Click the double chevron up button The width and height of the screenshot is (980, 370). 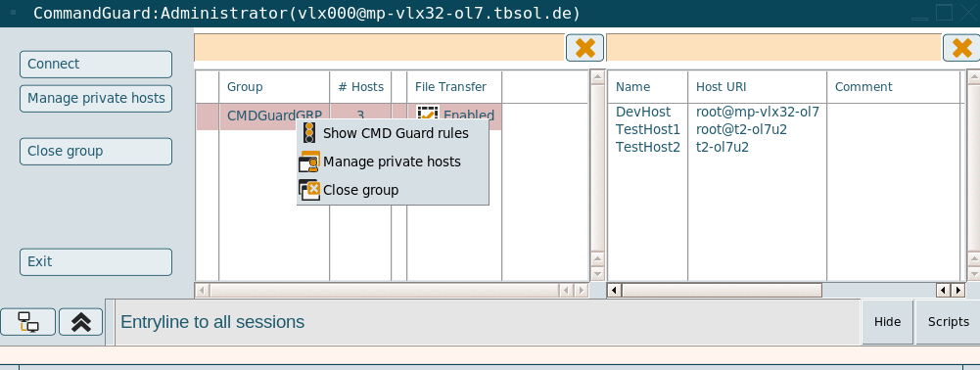click(x=81, y=322)
